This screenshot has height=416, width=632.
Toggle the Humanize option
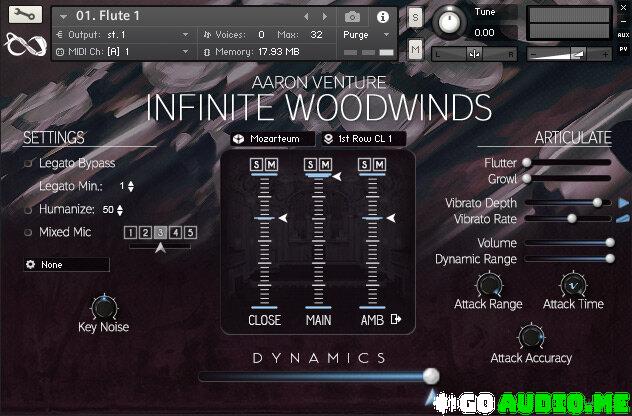[30, 209]
